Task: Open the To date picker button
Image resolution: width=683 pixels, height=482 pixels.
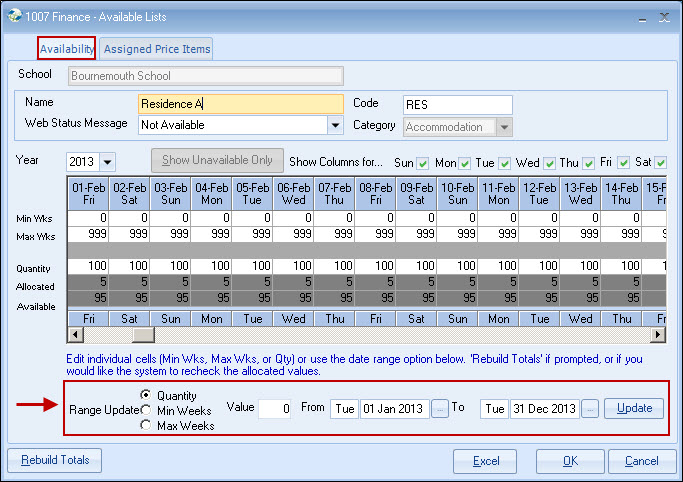Action: pos(590,408)
